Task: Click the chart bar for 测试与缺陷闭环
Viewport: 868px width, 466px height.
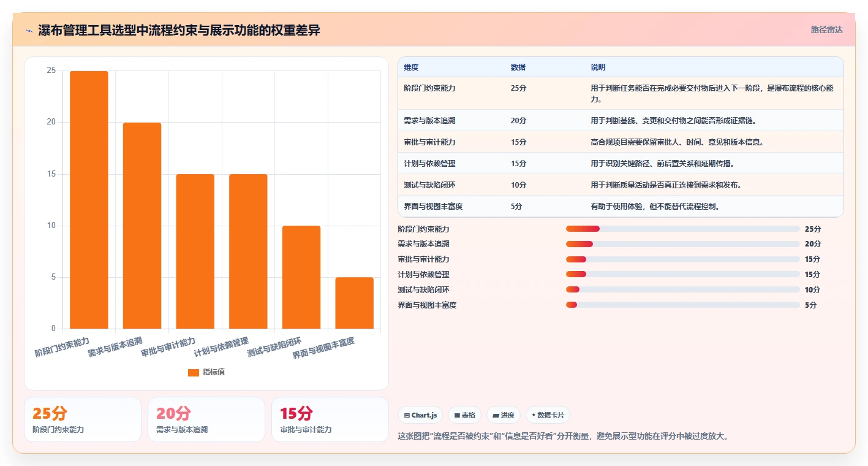Action: [301, 277]
